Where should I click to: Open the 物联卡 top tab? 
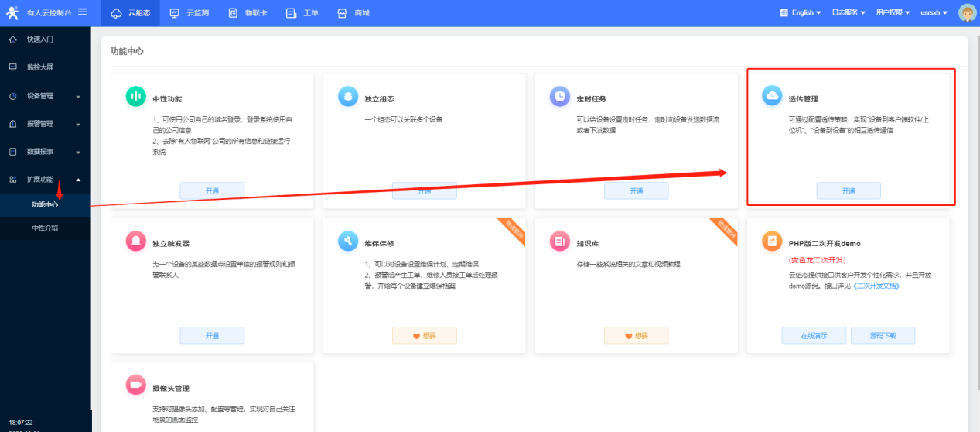pos(248,13)
